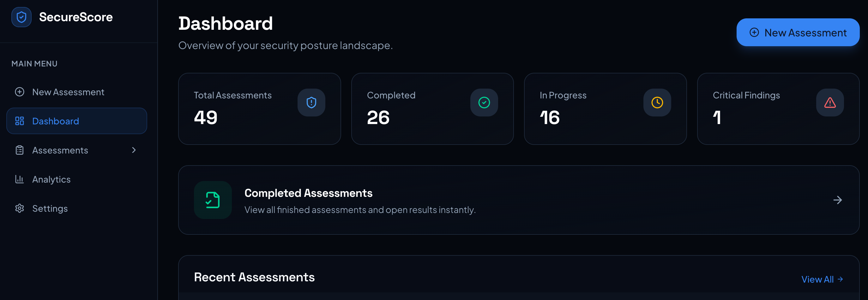Select the Total Assessments stat card
Viewport: 868px width, 300px height.
click(x=260, y=109)
